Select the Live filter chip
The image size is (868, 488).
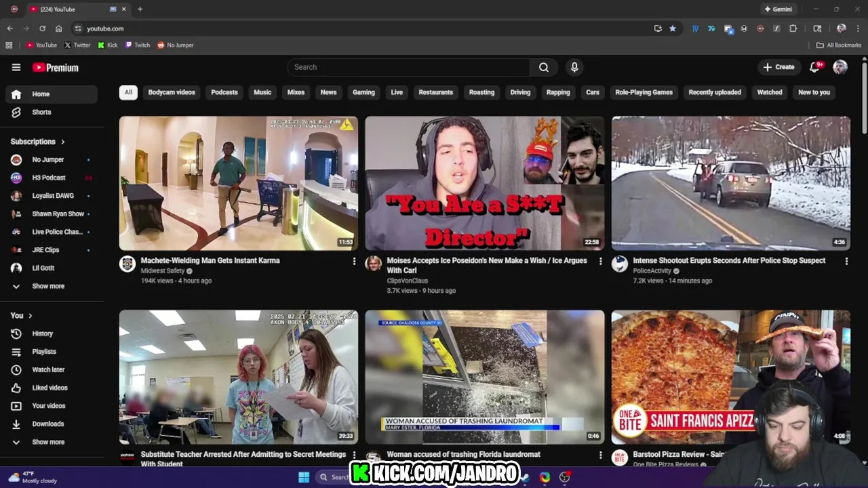(397, 92)
